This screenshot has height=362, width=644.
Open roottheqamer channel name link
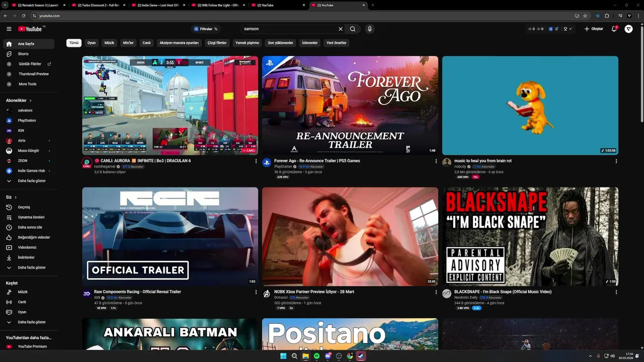[105, 166]
